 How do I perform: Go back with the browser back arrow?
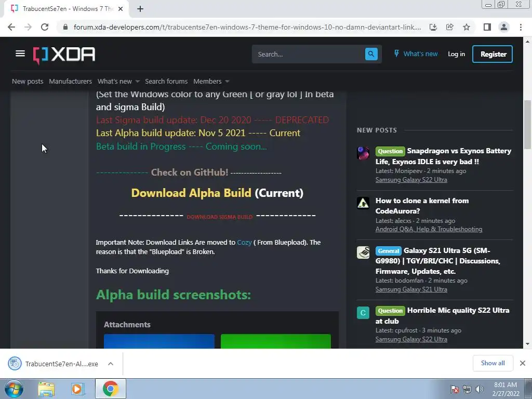pos(11,27)
